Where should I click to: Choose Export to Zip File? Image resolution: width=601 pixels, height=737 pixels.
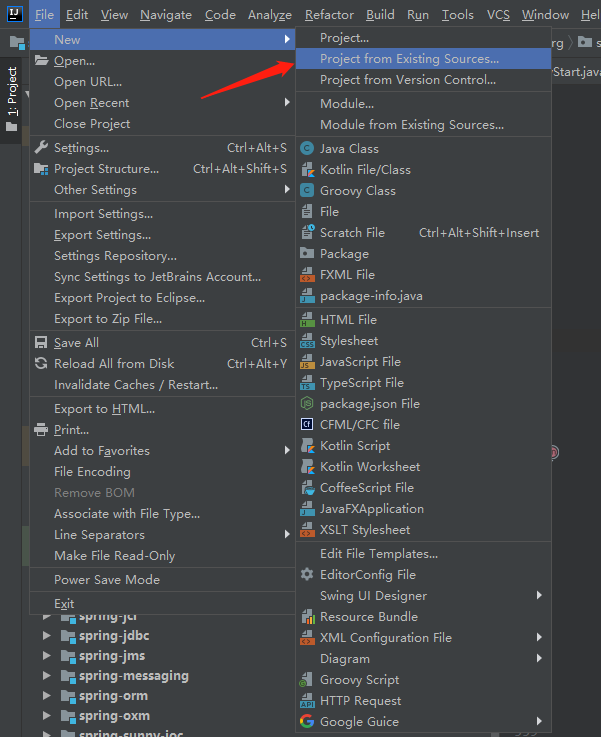click(x=162, y=319)
